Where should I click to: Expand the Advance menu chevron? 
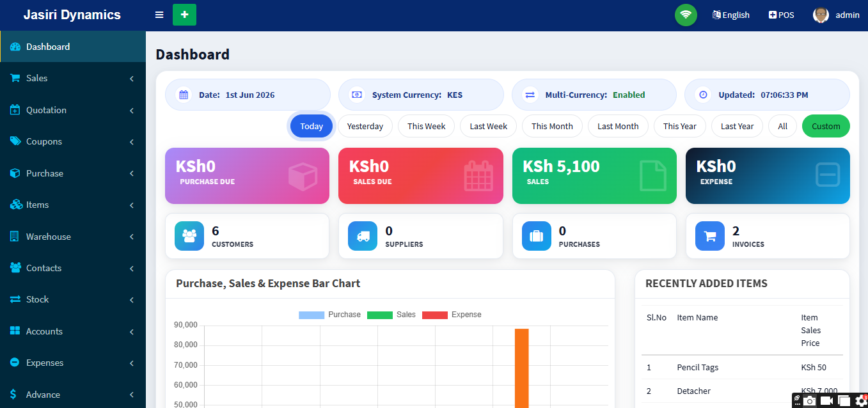132,395
